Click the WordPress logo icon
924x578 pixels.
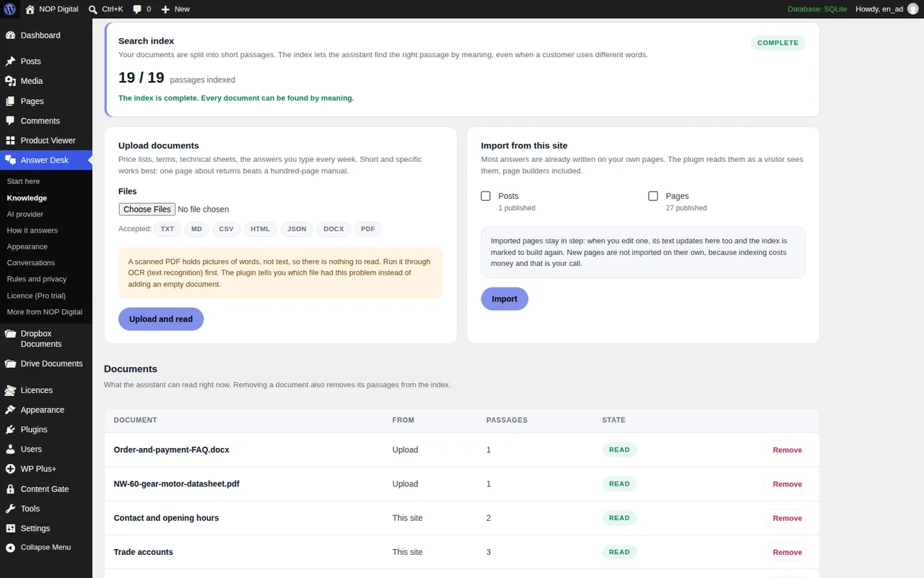click(10, 9)
